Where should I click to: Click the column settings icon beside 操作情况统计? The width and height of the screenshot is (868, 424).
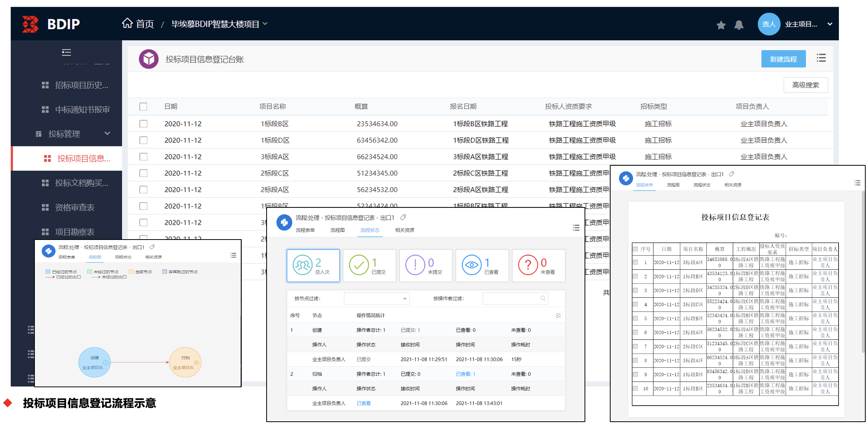click(558, 316)
